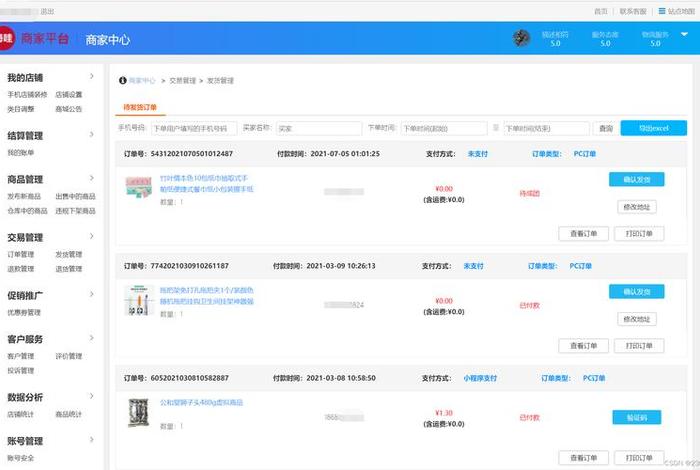
Task: Open 投诉管理 in the sidebar
Action: tap(21, 370)
